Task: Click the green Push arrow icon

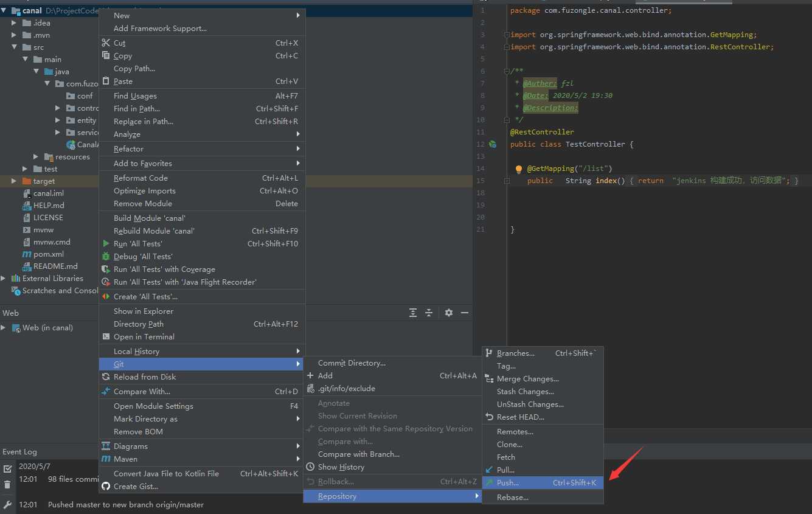Action: pos(489,482)
